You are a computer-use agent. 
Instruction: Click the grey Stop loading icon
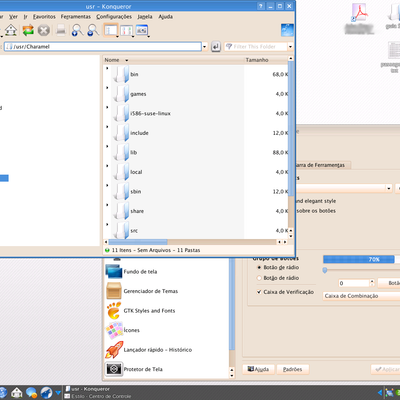tap(44, 30)
